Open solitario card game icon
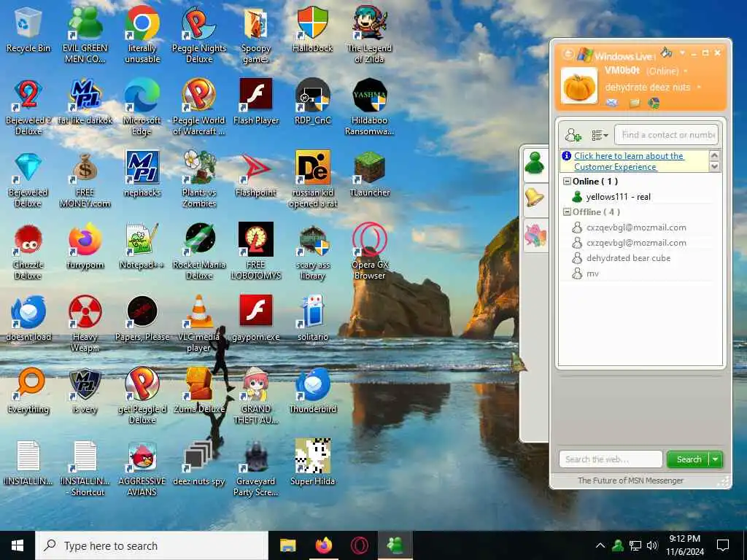The width and height of the screenshot is (747, 560). click(x=312, y=318)
